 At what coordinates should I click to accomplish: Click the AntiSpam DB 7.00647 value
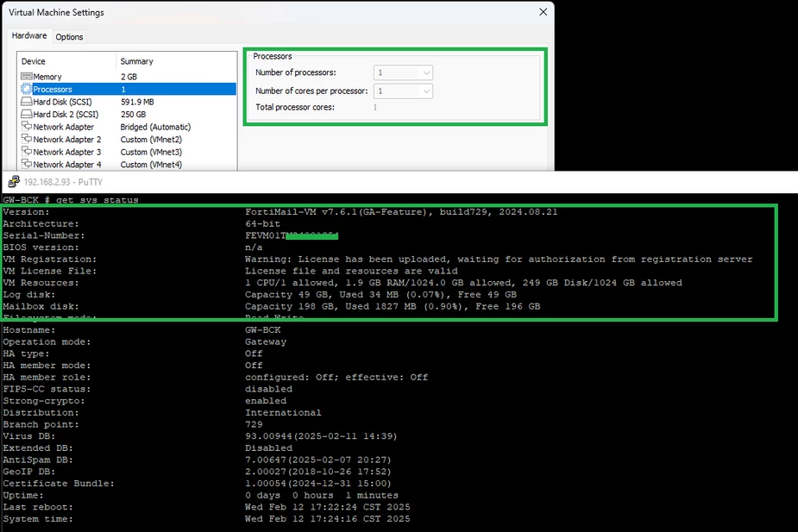pyautogui.click(x=318, y=460)
